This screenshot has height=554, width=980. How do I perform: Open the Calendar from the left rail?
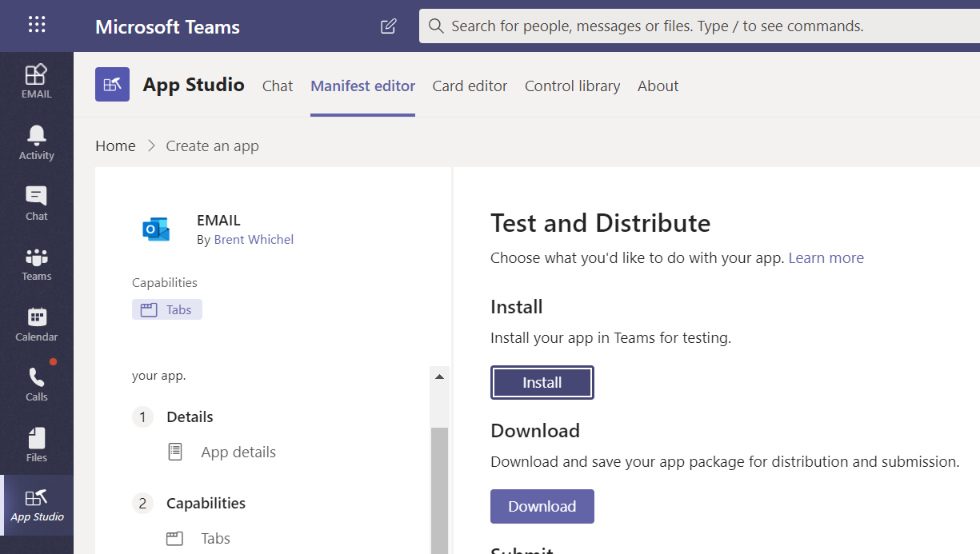[36, 325]
